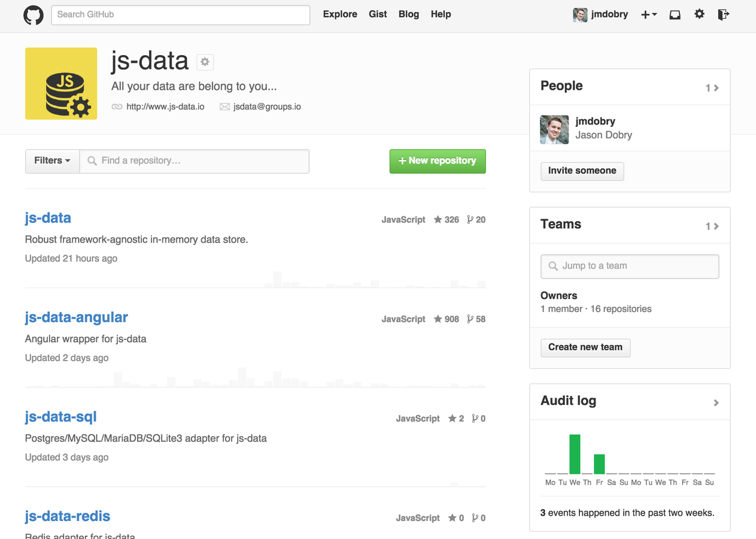Expand the Audit log chevron
Image resolution: width=756 pixels, height=539 pixels.
[x=716, y=403]
